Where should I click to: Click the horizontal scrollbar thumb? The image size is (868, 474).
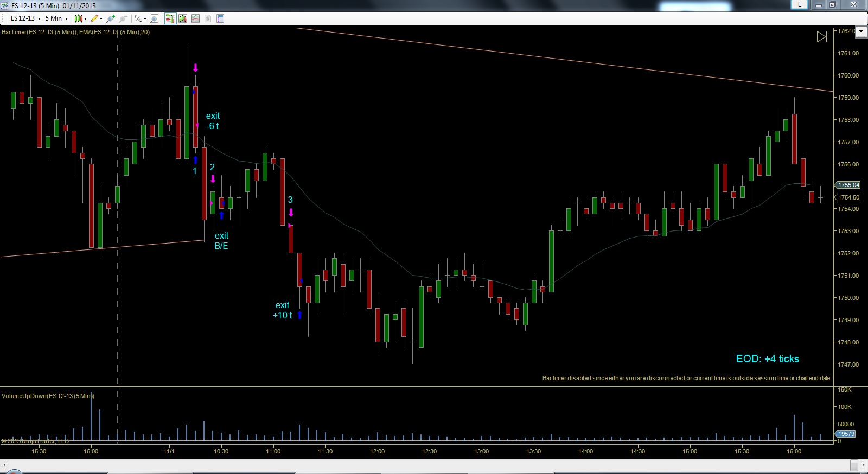(x=854, y=465)
